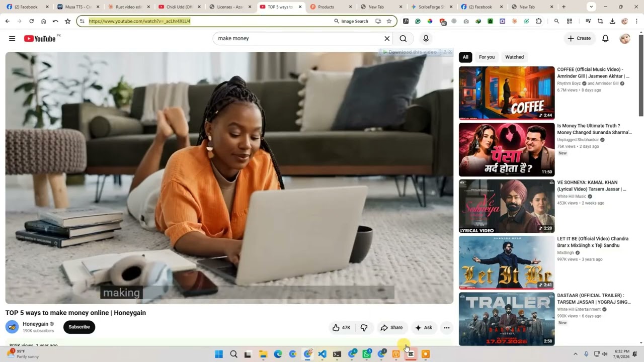Open VE SOHNEYA lyrical video title
The width and height of the screenshot is (644, 362).
pyautogui.click(x=592, y=186)
